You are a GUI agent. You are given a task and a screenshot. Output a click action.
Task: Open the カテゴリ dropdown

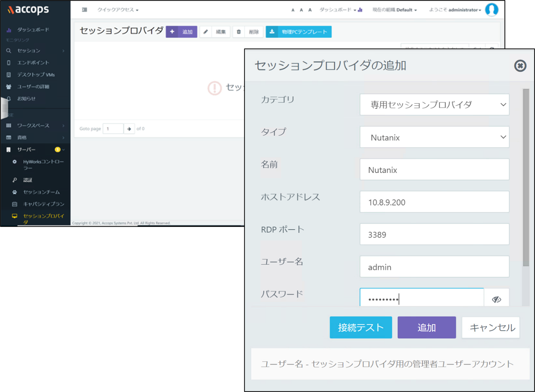(x=434, y=105)
